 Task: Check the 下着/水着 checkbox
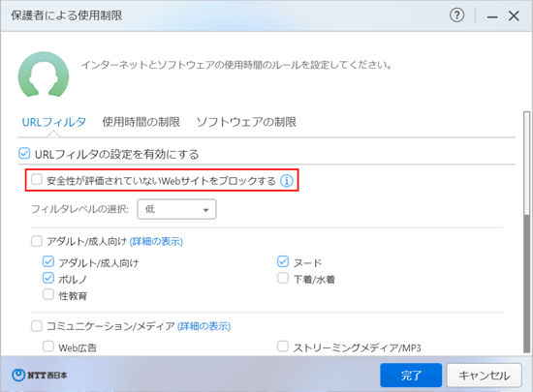pyautogui.click(x=283, y=278)
